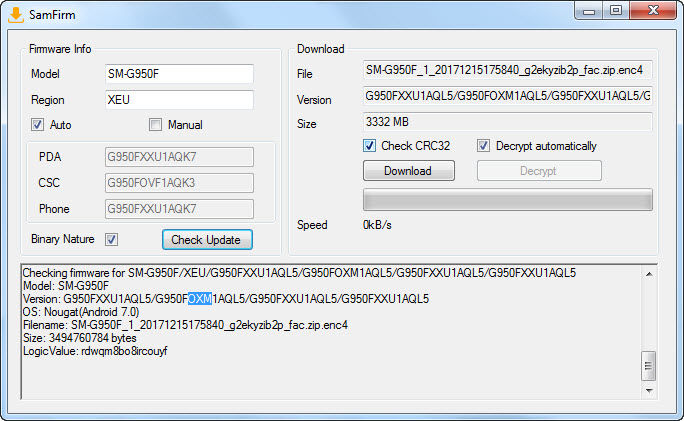
Task: Click the Size field showing 3332 MB
Action: click(x=508, y=122)
